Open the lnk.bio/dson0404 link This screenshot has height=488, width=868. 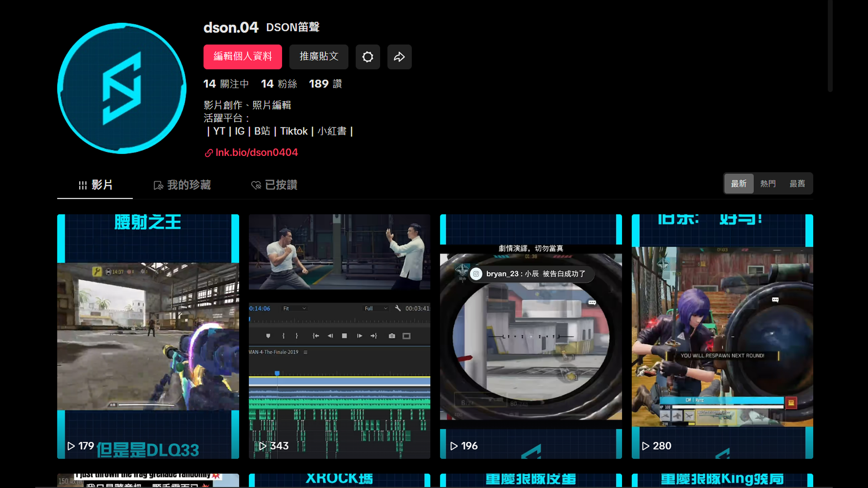tap(256, 152)
